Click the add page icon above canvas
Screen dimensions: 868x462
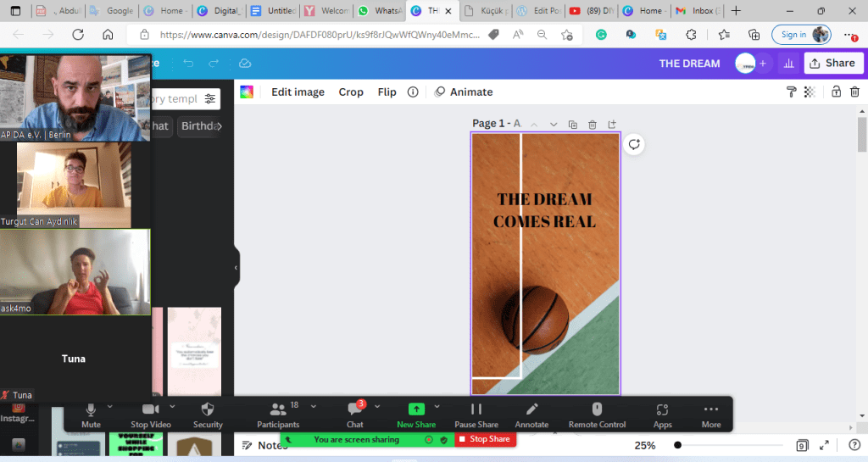(612, 125)
